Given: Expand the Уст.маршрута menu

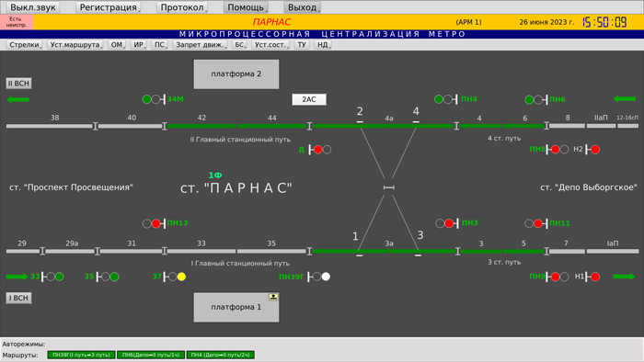Looking at the screenshot, I should pyautogui.click(x=75, y=45).
